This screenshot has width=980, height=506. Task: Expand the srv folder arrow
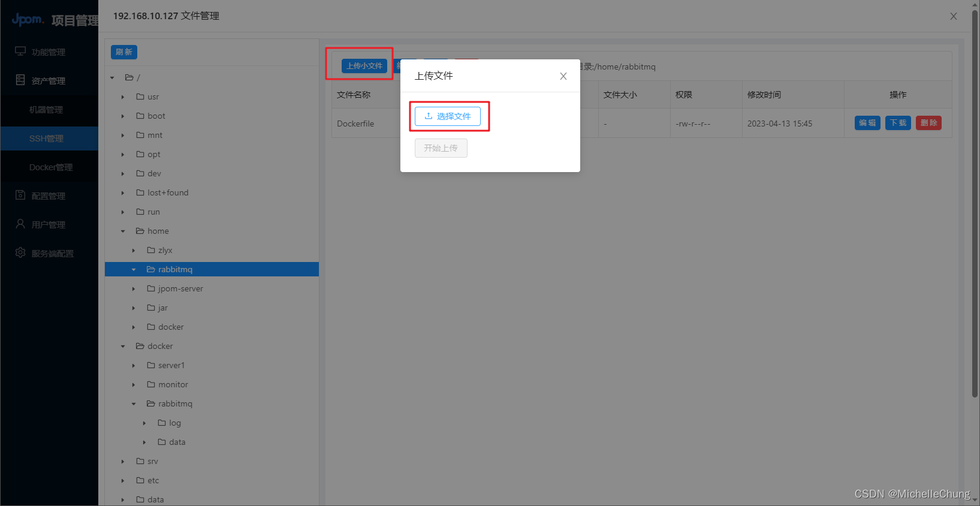coord(123,461)
